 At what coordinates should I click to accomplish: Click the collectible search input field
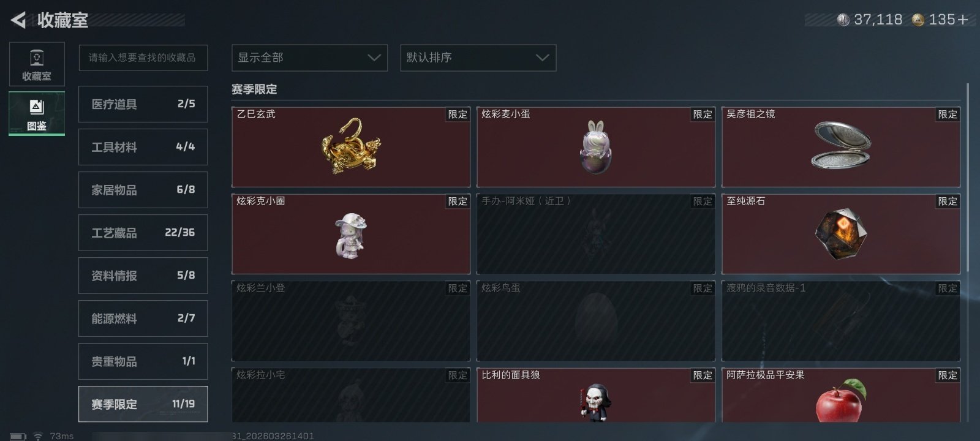(143, 58)
